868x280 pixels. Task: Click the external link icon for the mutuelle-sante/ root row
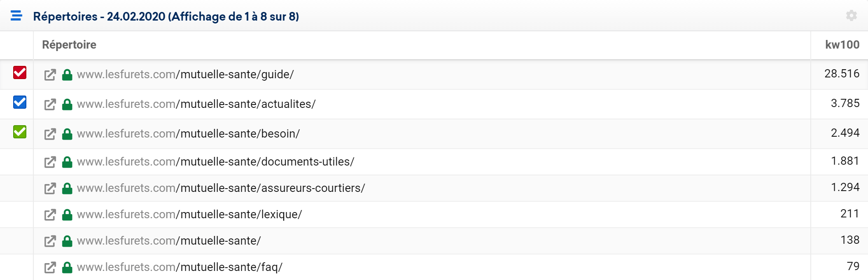(50, 241)
